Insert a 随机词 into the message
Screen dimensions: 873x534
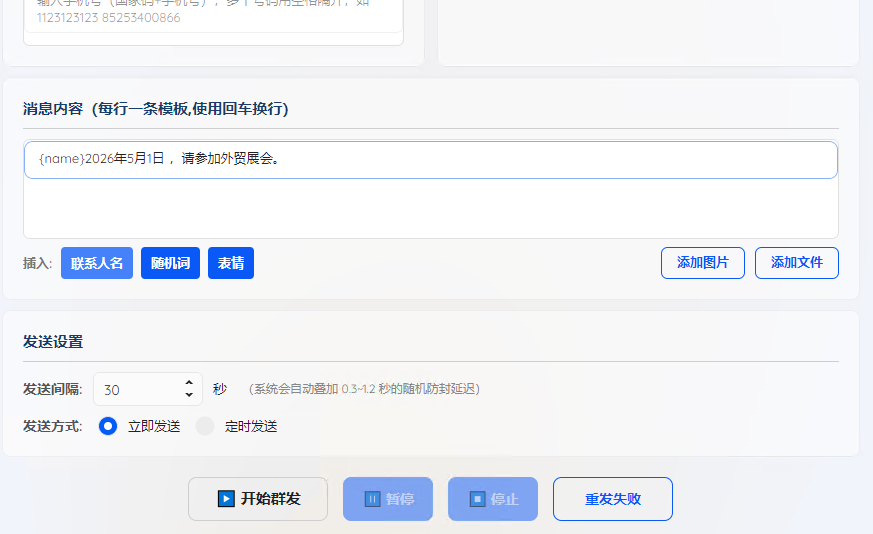point(170,263)
